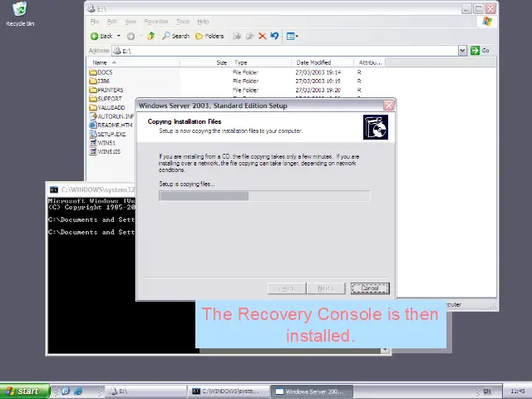This screenshot has width=532, height=399.
Task: Click the Setup CD box icon
Action: pos(376,127)
